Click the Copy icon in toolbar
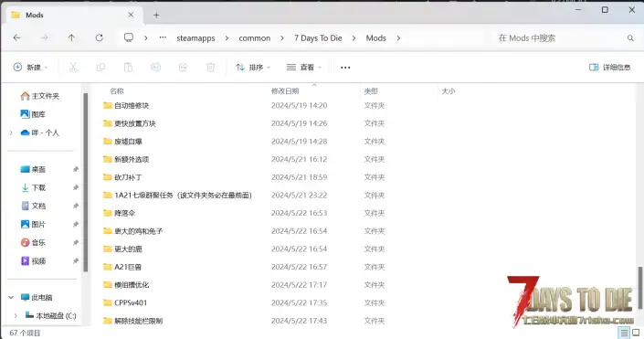Screen dimensions: 644x339 pos(100,67)
